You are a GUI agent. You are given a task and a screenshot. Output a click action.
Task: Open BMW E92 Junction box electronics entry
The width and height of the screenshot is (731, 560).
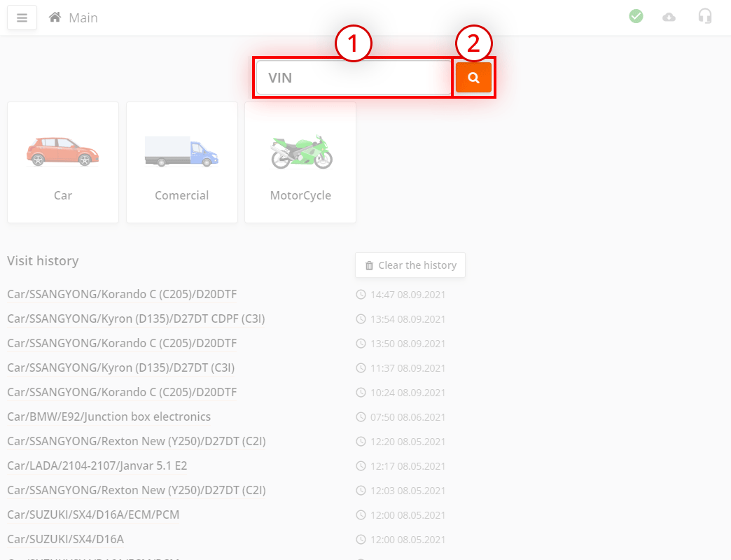[109, 416]
